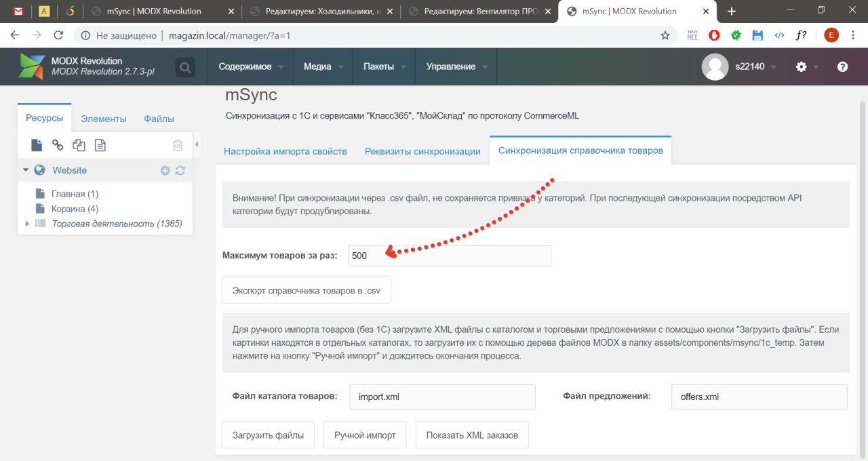
Task: Open the manager search magnifier icon
Action: pos(185,66)
